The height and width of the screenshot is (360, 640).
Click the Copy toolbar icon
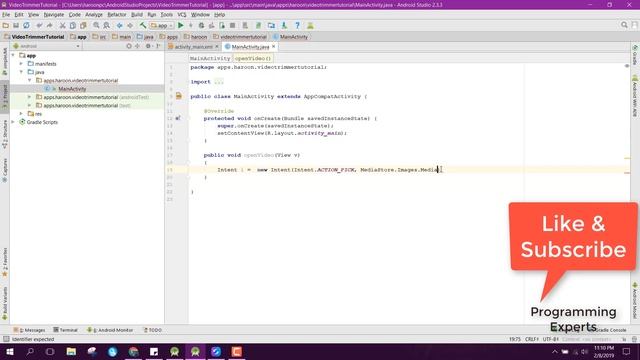(73, 25)
